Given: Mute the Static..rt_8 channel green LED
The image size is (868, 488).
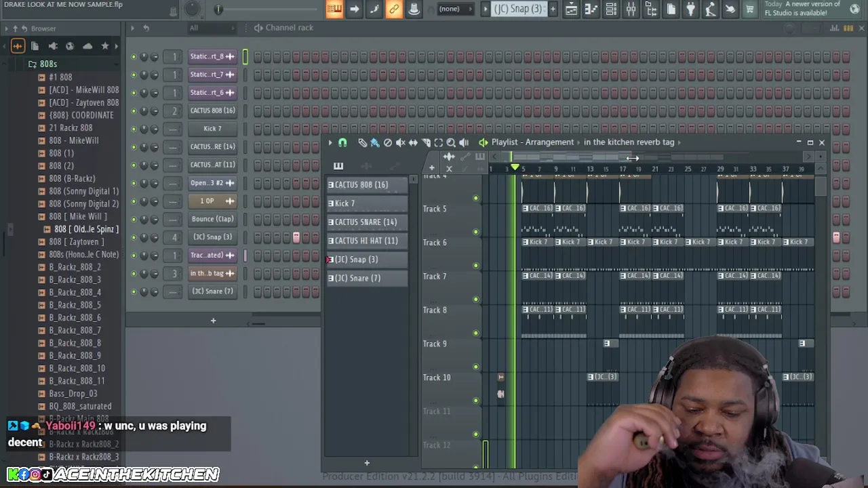Looking at the screenshot, I should (134, 57).
